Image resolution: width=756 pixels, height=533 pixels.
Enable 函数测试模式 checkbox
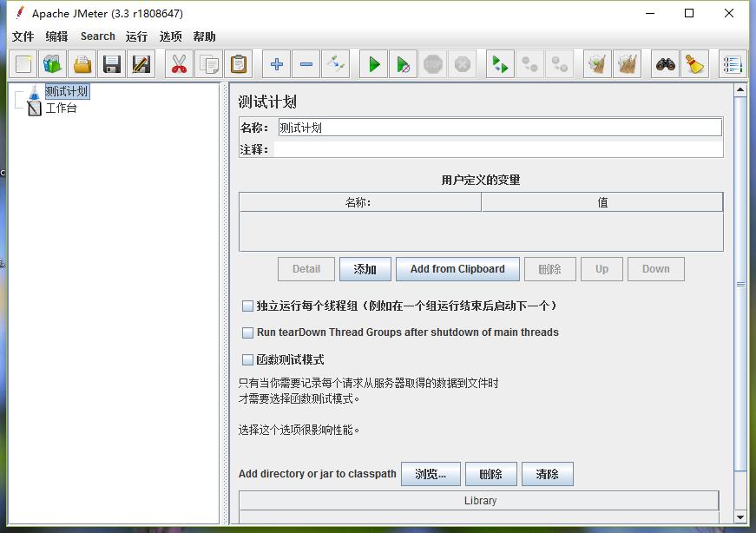(247, 359)
